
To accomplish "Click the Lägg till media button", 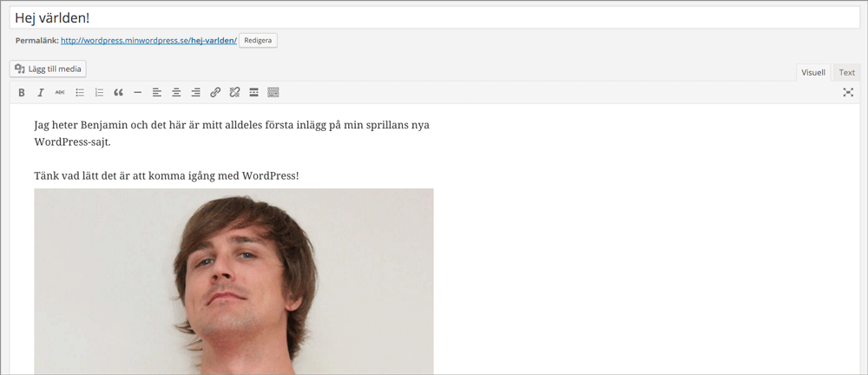I will pos(48,69).
